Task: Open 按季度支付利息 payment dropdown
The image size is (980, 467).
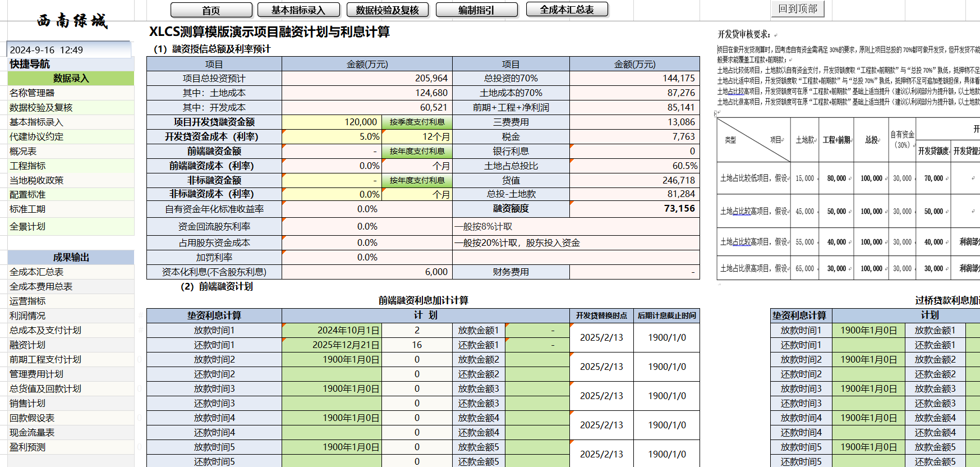Action: [417, 122]
